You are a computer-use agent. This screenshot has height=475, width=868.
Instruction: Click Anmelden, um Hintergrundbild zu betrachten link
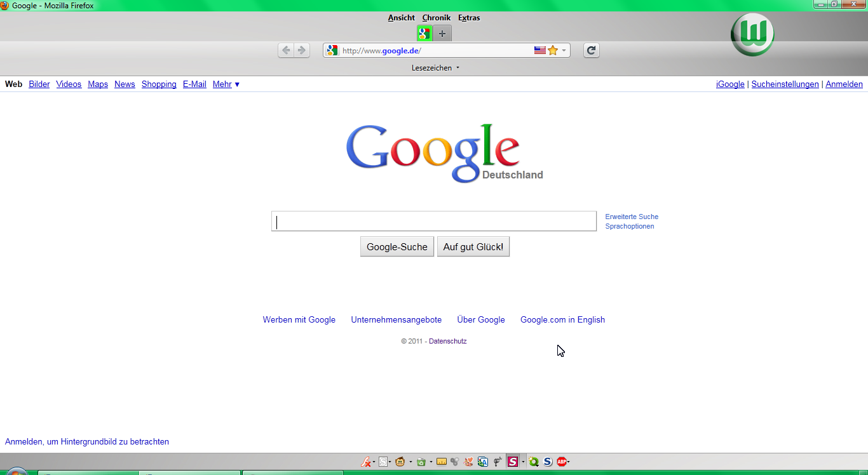tap(87, 442)
